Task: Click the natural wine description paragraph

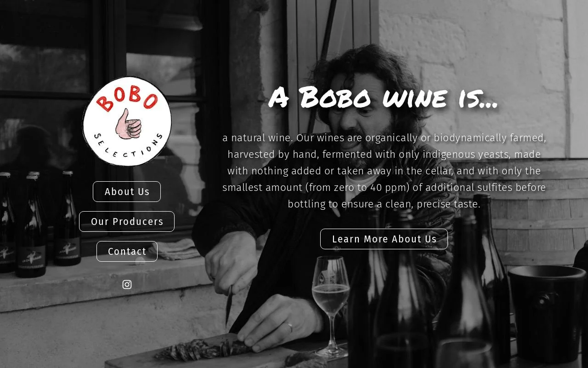Action: pyautogui.click(x=384, y=171)
